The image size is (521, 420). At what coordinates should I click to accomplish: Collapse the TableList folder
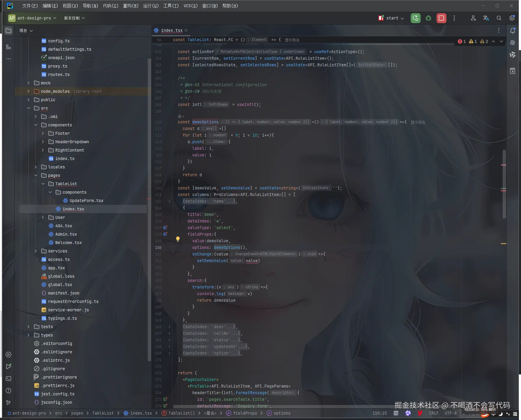[43, 184]
